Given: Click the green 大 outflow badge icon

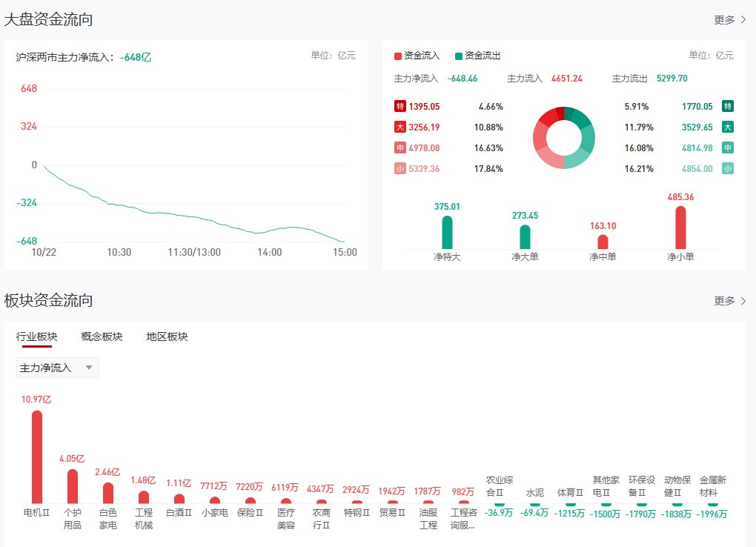Looking at the screenshot, I should tap(728, 127).
